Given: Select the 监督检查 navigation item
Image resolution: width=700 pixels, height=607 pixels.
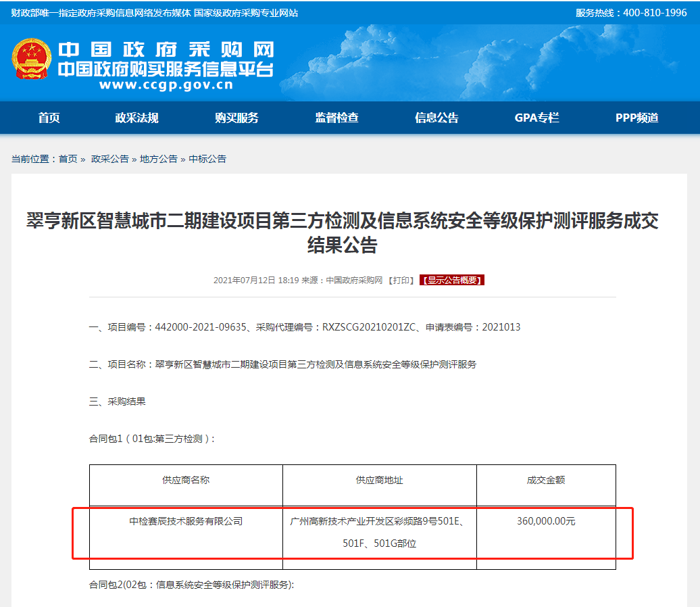Looking at the screenshot, I should coord(336,118).
